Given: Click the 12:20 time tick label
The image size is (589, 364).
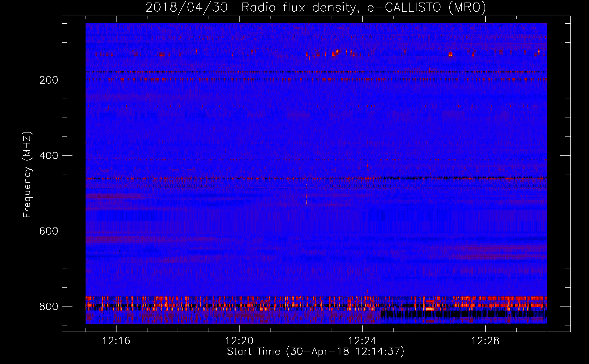Looking at the screenshot, I should [x=239, y=341].
